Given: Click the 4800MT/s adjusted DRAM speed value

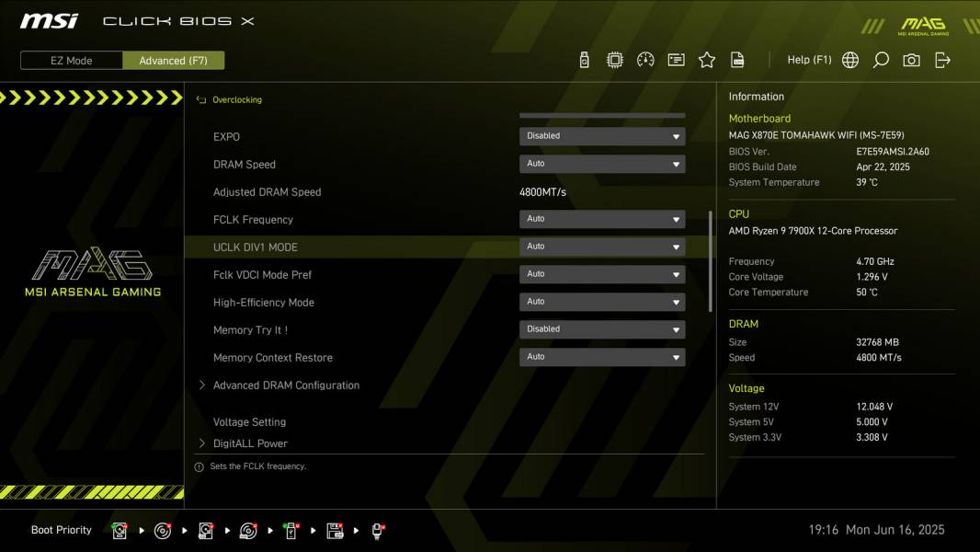Looking at the screenshot, I should point(542,192).
